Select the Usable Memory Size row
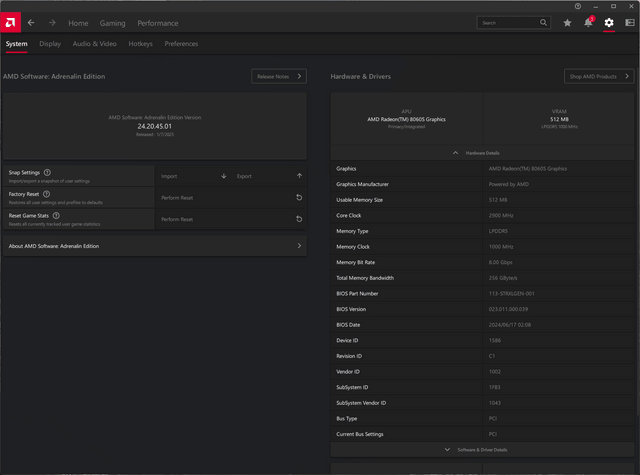The height and width of the screenshot is (475, 640). (482, 200)
